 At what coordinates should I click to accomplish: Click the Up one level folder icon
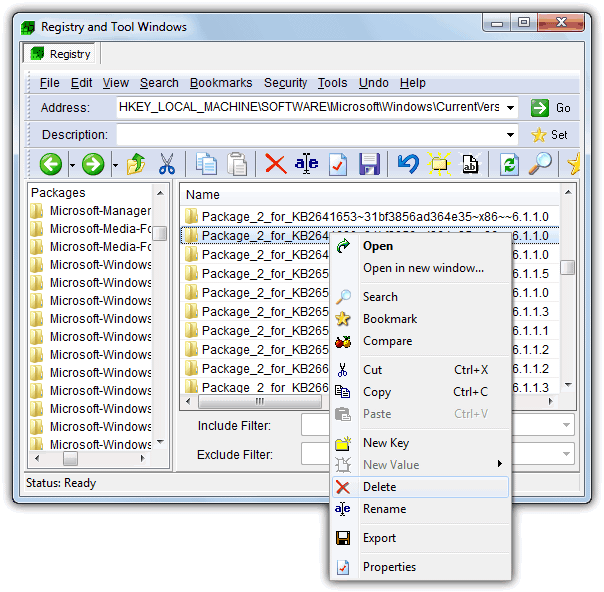click(x=136, y=164)
